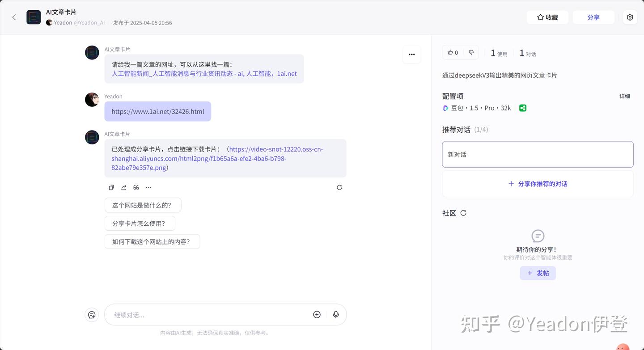The height and width of the screenshot is (350, 644).
Task: Quote the bot reply
Action: click(136, 188)
